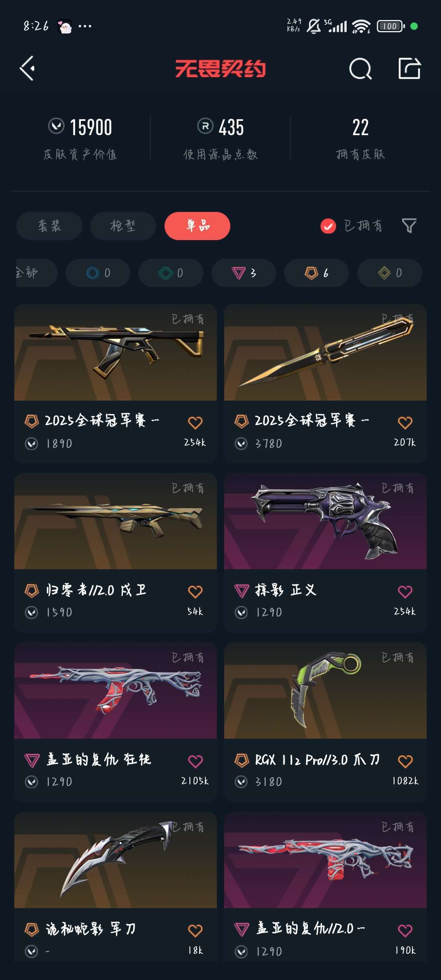
Task: Select the purple triangle tier filter showing 3
Action: point(244,273)
